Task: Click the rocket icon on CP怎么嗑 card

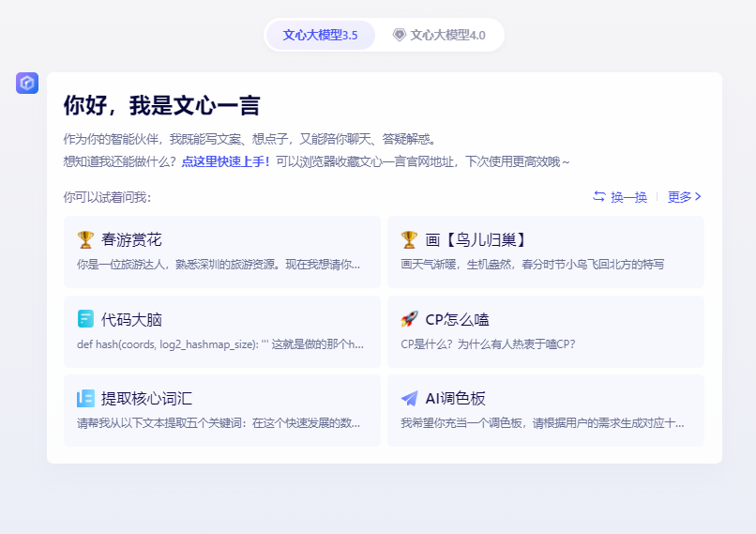Action: pyautogui.click(x=409, y=319)
